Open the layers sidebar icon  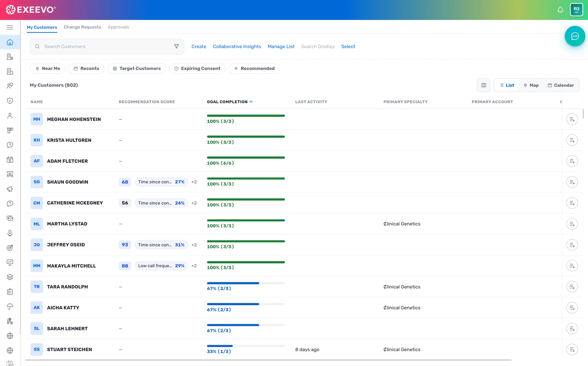[10, 277]
